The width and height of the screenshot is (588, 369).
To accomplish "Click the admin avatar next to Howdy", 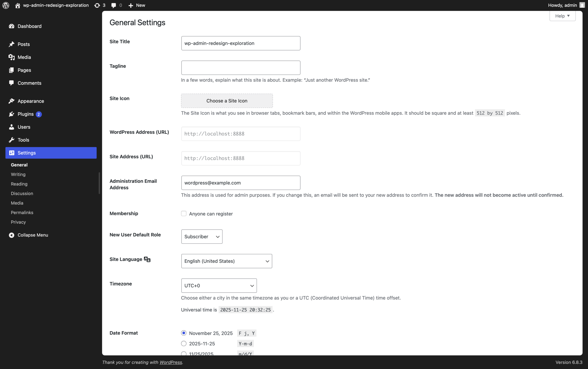I will click(x=582, y=5).
